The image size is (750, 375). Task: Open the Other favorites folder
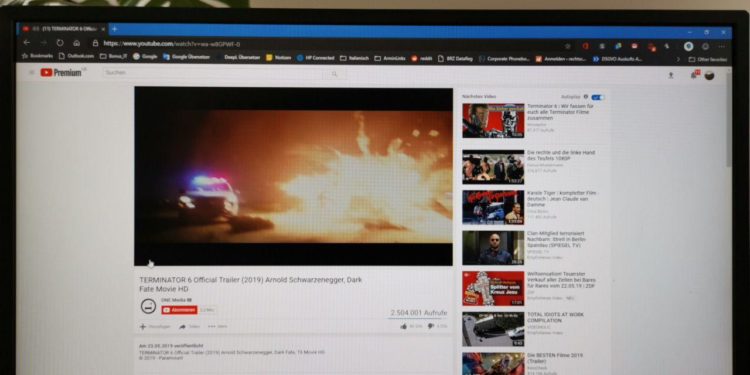point(707,59)
